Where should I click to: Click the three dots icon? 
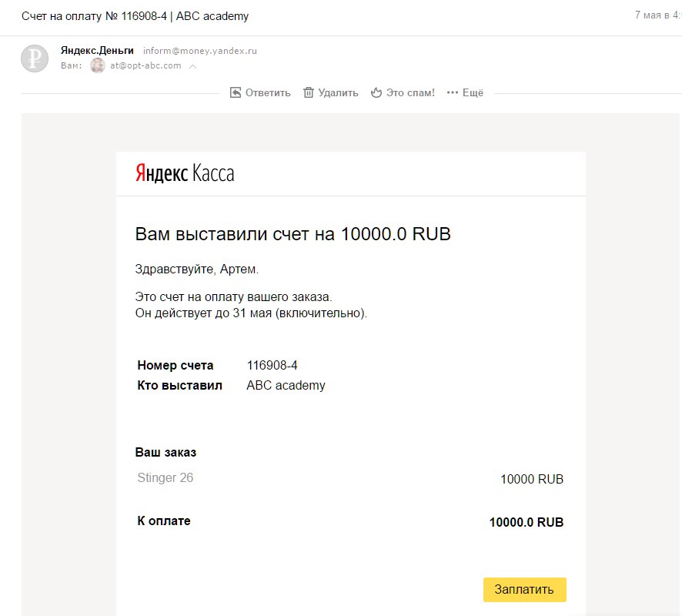(x=453, y=92)
